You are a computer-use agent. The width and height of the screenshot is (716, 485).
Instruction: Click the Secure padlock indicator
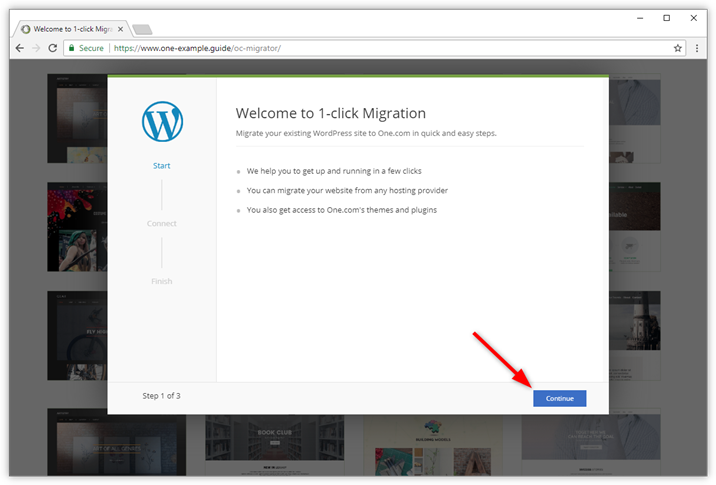[86, 48]
